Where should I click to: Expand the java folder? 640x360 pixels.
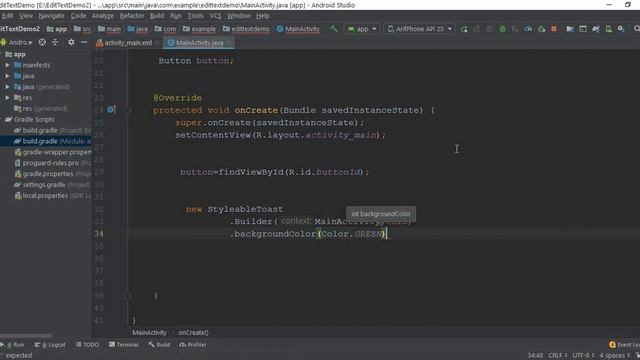tap(7, 76)
